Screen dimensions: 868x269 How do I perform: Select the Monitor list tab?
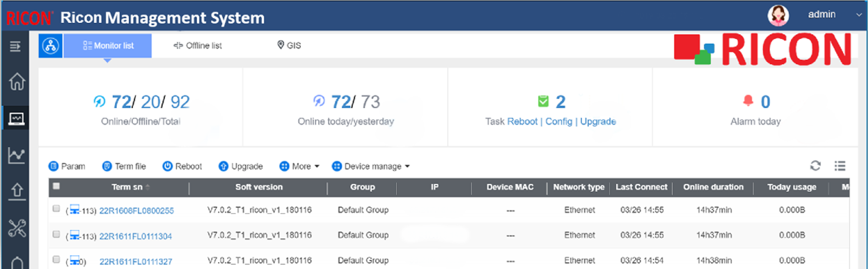tap(108, 46)
